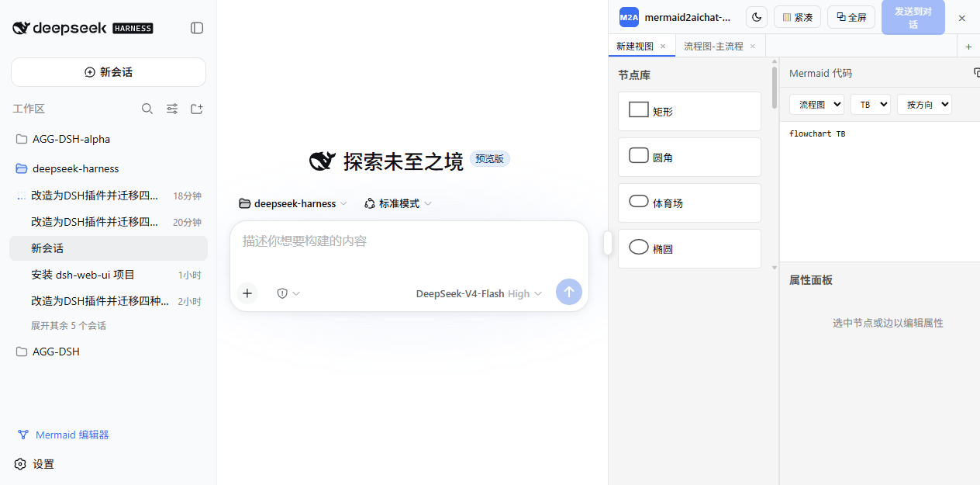This screenshot has width=980, height=485.
Task: Click the 节点库 heading
Action: 634,75
